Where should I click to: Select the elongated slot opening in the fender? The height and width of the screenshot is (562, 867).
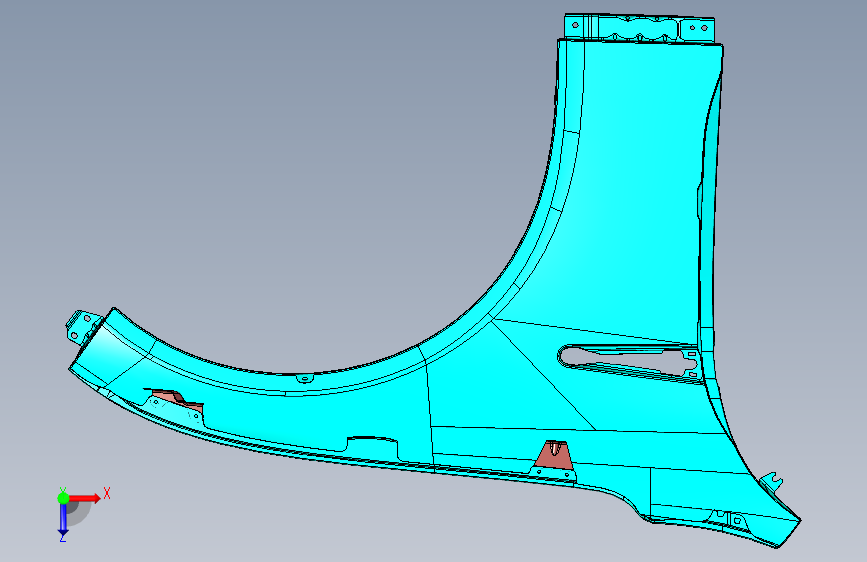click(629, 363)
